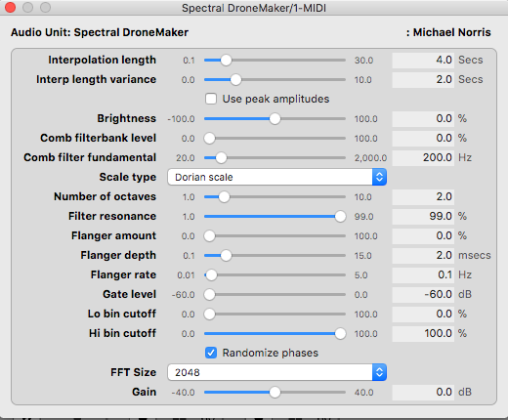This screenshot has height=420, width=508.
Task: Click the Brightness slider knob
Action: [x=275, y=118]
